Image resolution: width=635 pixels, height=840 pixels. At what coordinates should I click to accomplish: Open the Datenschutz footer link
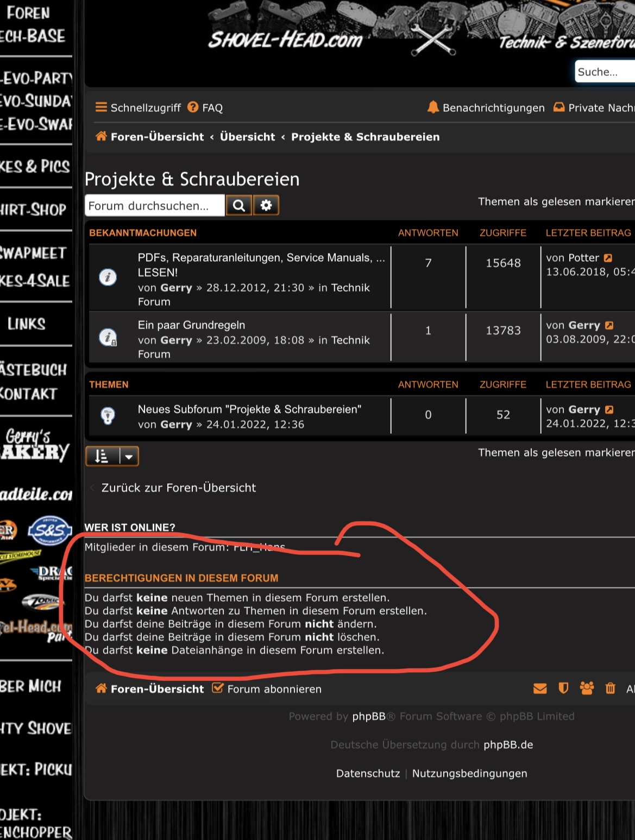point(368,773)
